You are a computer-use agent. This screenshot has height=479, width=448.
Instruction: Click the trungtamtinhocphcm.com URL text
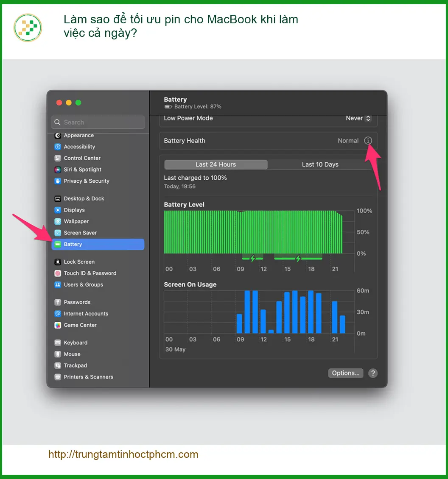coord(123,454)
